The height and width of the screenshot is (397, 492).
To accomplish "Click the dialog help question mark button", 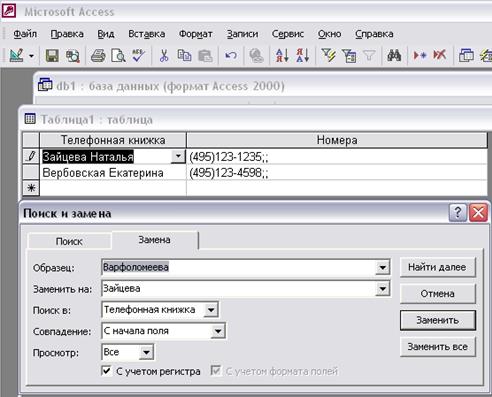I will coord(458,212).
